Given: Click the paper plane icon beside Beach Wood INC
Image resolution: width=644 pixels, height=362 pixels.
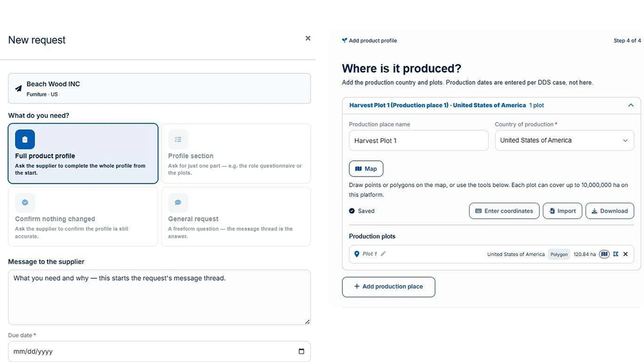Looking at the screenshot, I should [18, 88].
